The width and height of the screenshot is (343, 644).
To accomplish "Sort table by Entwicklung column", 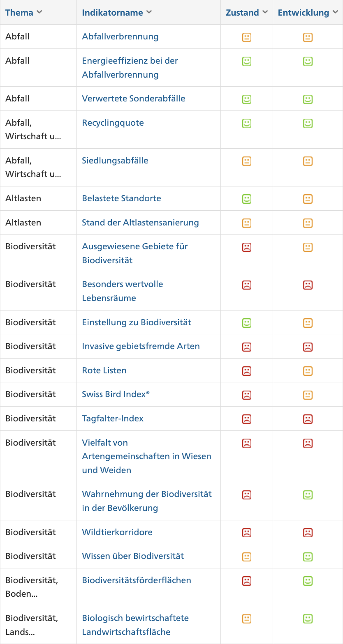I will 308,12.
